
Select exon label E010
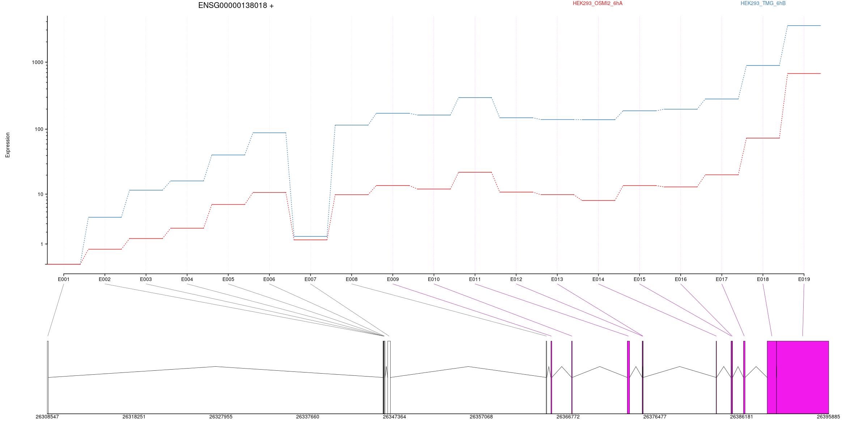click(x=434, y=279)
